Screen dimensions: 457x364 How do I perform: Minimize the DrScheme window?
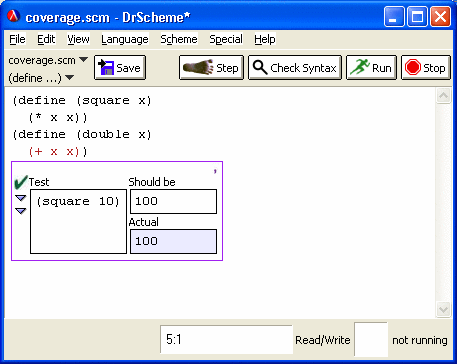point(394,17)
